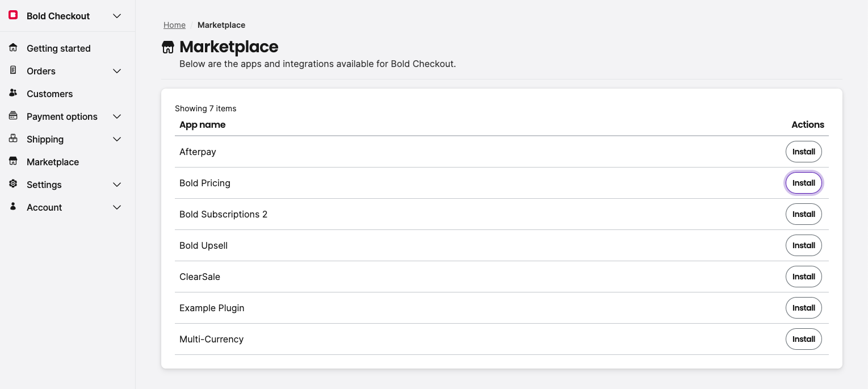The width and height of the screenshot is (868, 389).
Task: Select Marketplace in the sidebar navigation
Action: point(52,161)
